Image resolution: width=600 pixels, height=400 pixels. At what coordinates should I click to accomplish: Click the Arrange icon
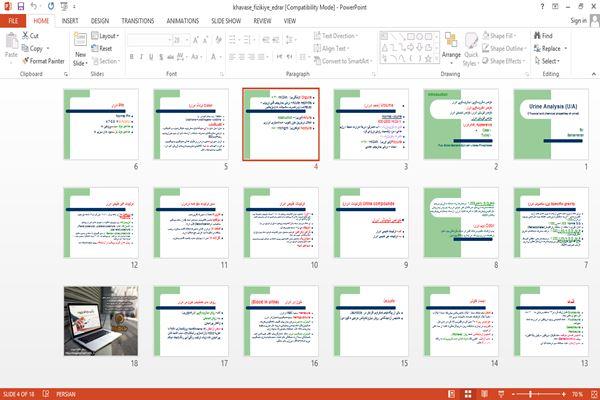[x=451, y=41]
